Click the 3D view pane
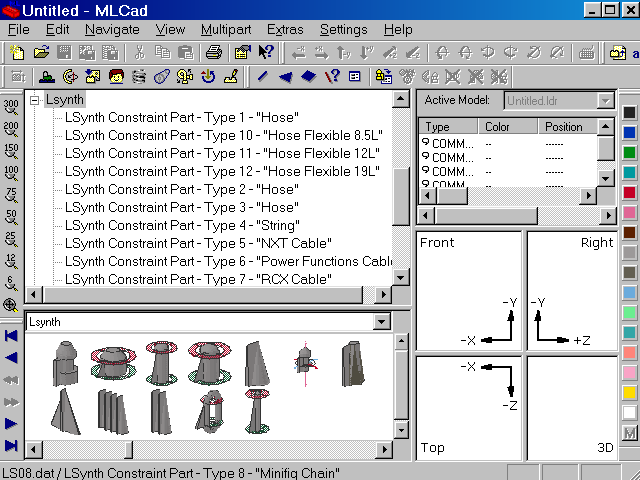Image resolution: width=640 pixels, height=480 pixels. [571, 408]
